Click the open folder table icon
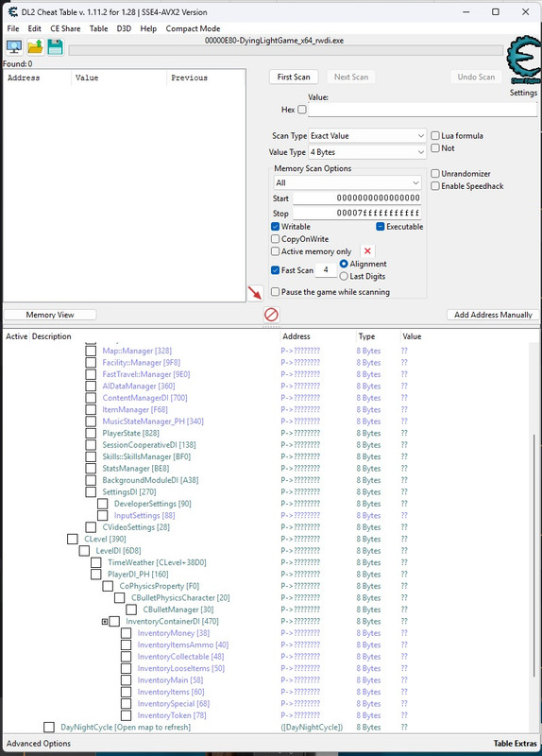 (36, 47)
